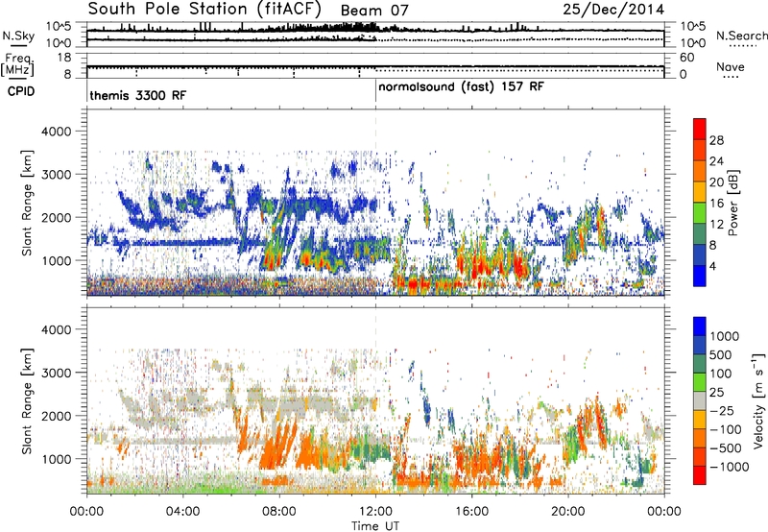Click the '08:00' time axis label
This screenshot has height=532, width=768.
(279, 512)
